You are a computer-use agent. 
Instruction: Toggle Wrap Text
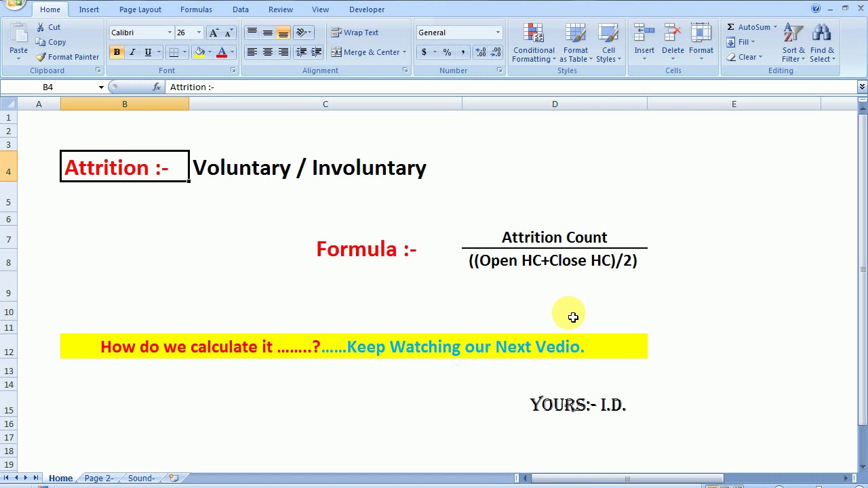(355, 33)
